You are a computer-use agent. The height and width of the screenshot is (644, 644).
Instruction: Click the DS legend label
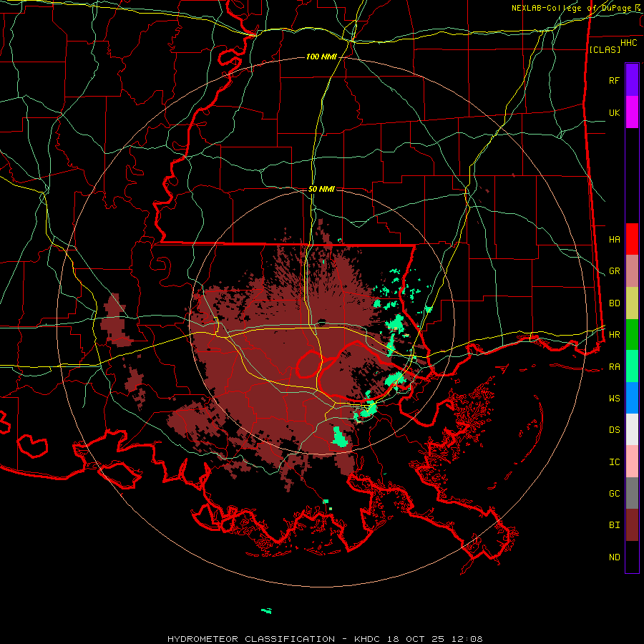(x=614, y=430)
